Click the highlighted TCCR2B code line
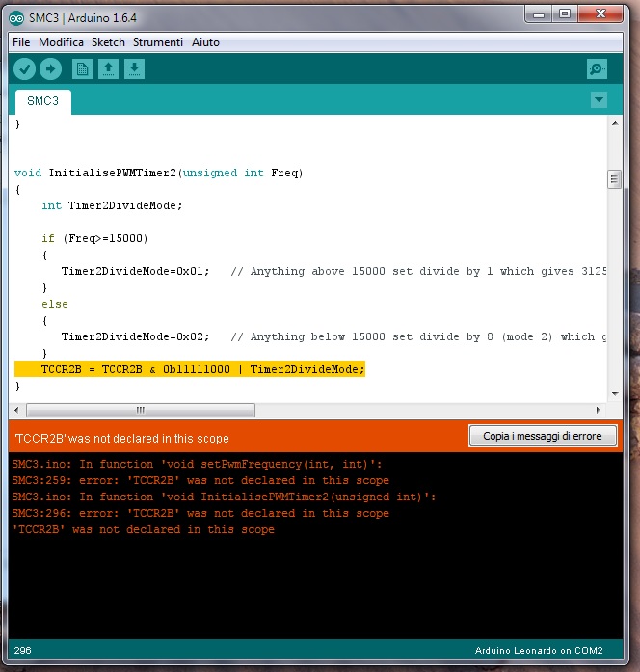Screen dimensions: 640x672 [x=190, y=369]
